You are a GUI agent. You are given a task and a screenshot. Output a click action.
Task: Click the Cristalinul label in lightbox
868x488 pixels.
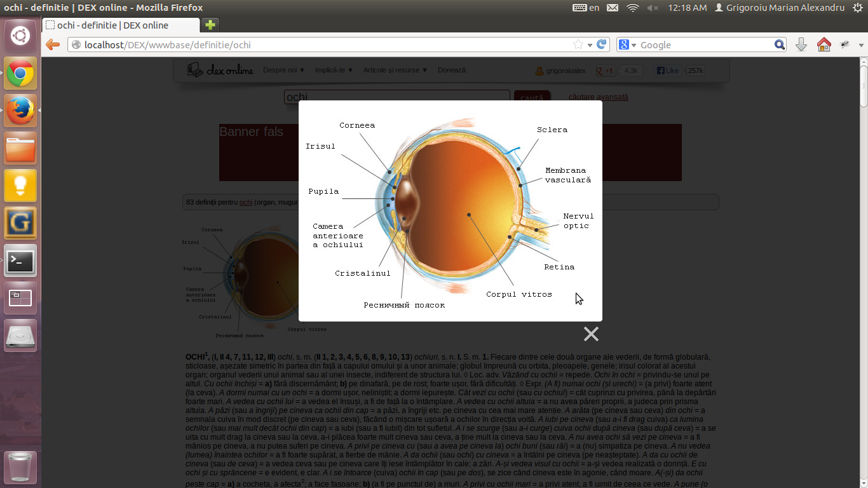363,273
